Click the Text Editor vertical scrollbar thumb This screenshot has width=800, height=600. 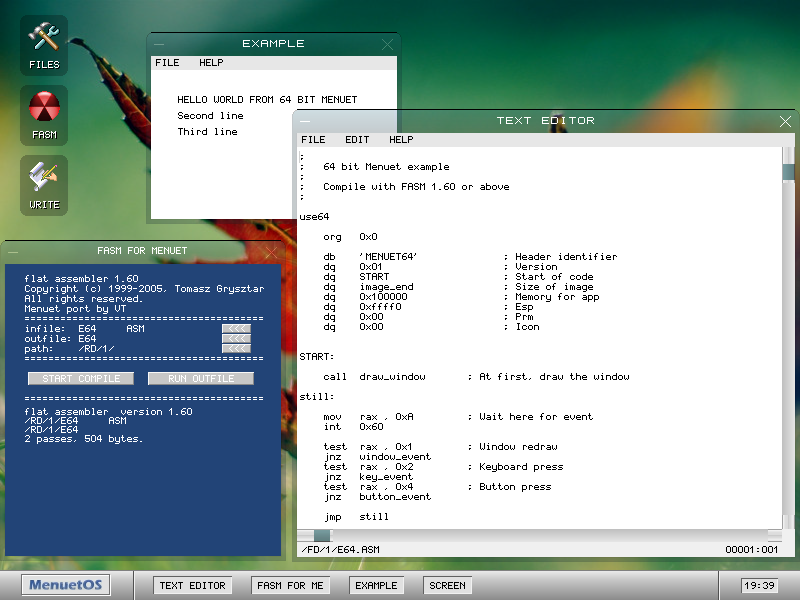coord(788,172)
